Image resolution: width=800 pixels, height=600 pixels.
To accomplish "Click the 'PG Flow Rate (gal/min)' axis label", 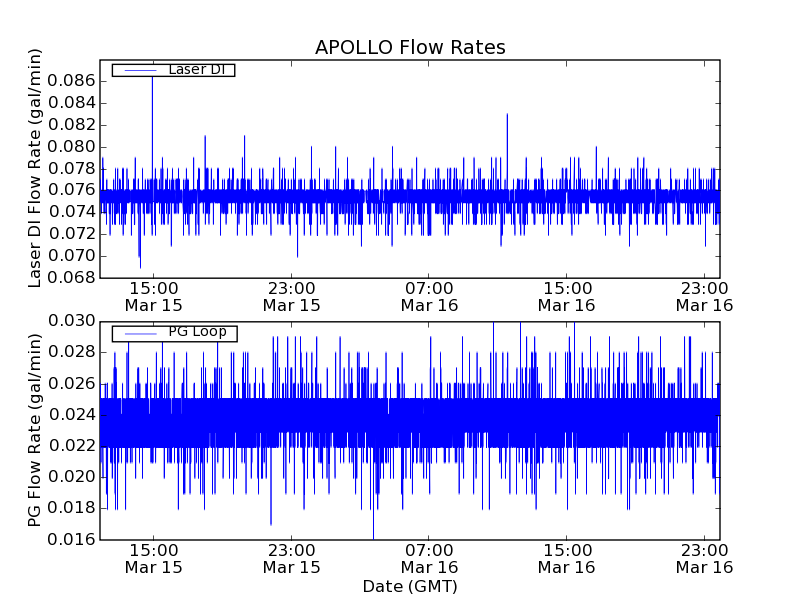I will pos(34,430).
